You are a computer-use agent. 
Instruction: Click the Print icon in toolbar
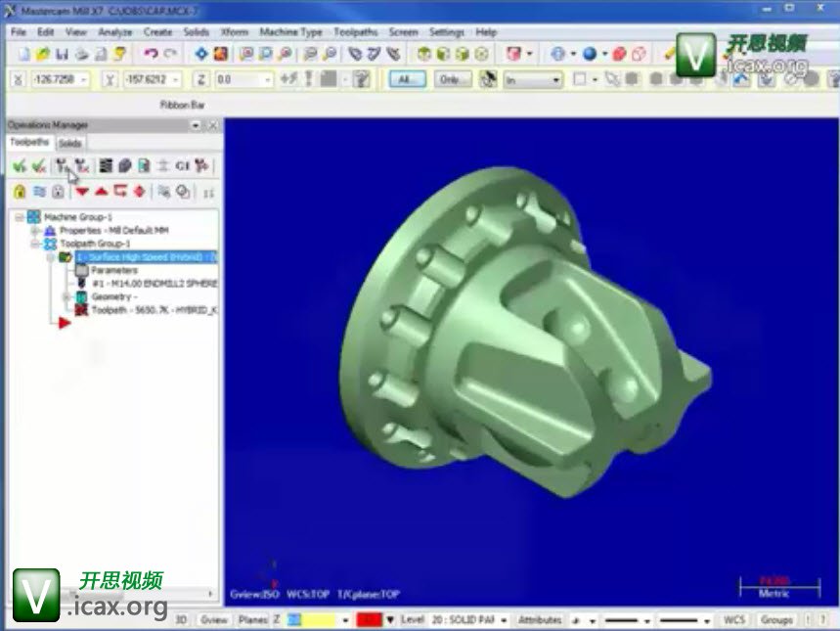81,54
